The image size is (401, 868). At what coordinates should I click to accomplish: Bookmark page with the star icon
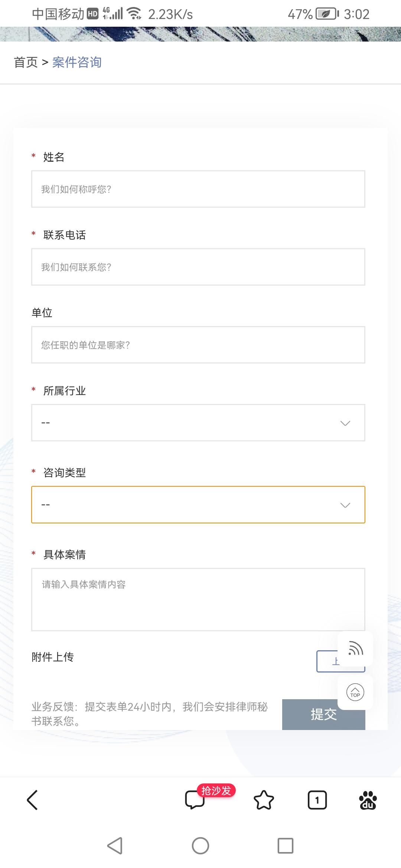click(x=264, y=800)
